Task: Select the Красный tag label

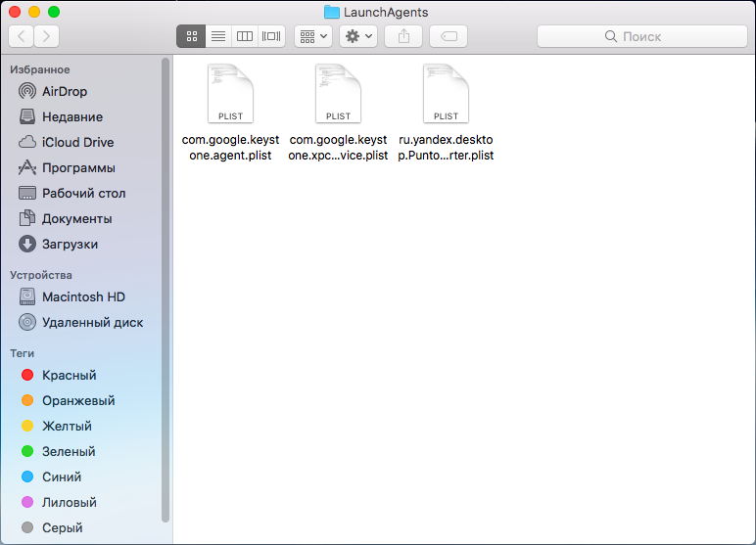Action: 69,375
